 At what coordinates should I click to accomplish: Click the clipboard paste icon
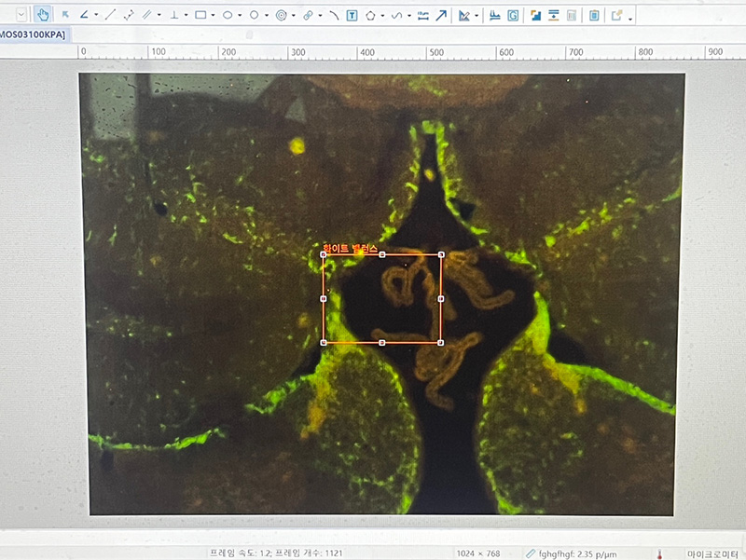point(594,15)
